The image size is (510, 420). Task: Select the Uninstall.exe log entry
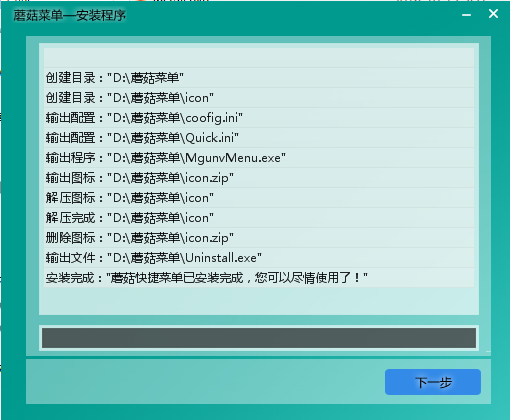259,258
